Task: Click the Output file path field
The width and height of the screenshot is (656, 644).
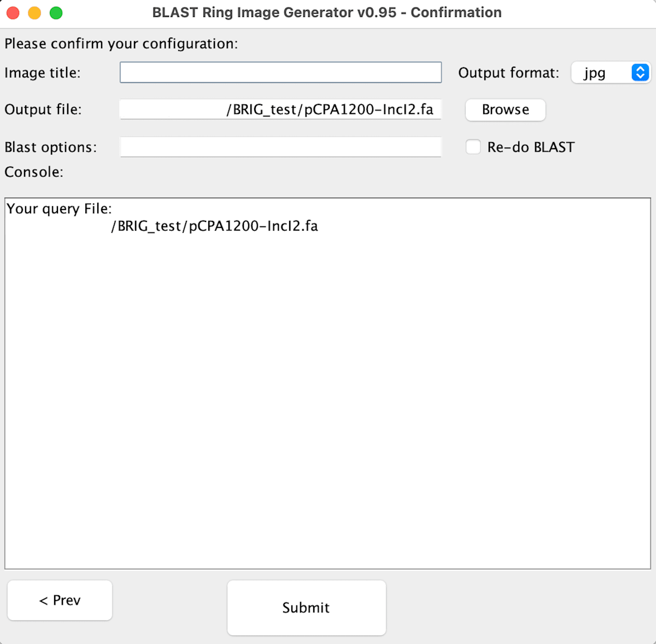Action: coord(280,109)
